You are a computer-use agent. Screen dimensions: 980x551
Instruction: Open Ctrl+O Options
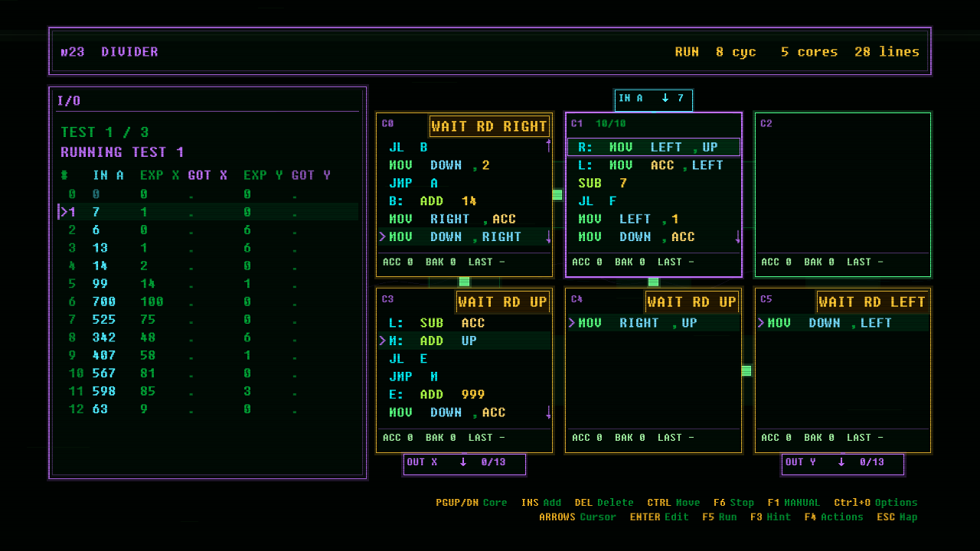click(875, 503)
